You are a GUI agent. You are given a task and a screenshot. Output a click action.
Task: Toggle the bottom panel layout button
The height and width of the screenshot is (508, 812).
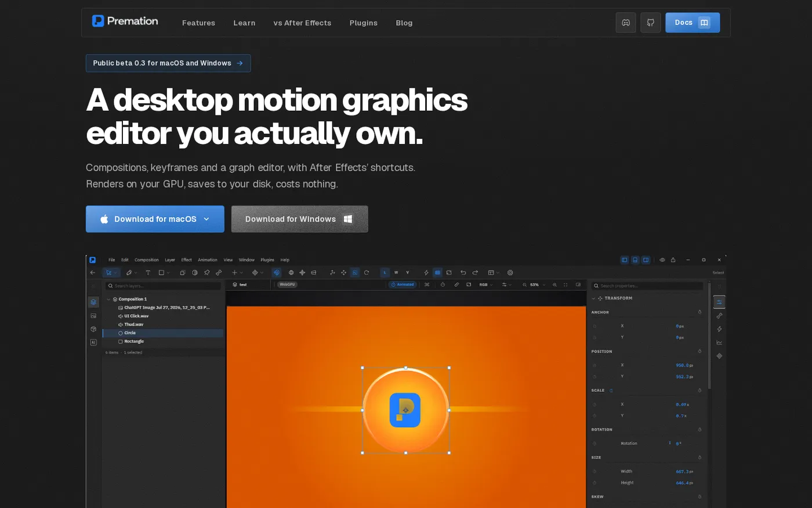click(x=635, y=260)
